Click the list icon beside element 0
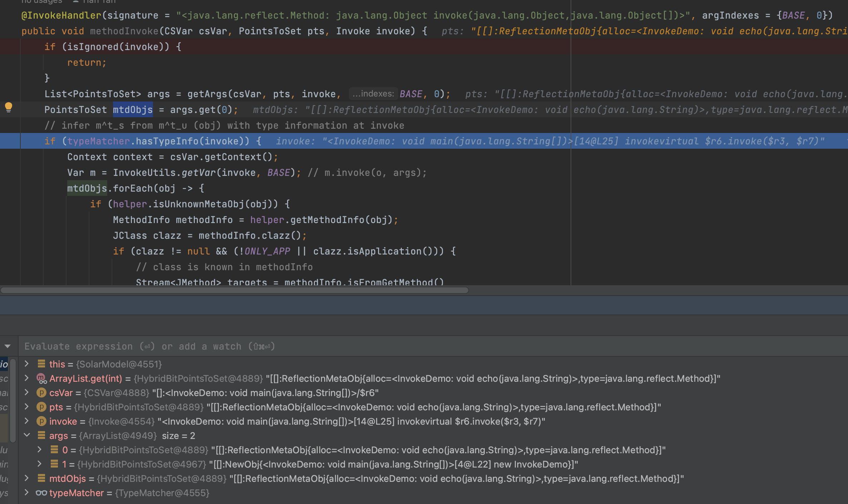 pos(54,450)
